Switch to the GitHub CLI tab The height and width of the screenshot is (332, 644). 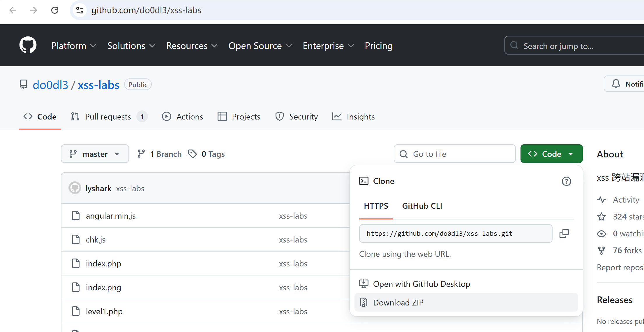click(422, 206)
